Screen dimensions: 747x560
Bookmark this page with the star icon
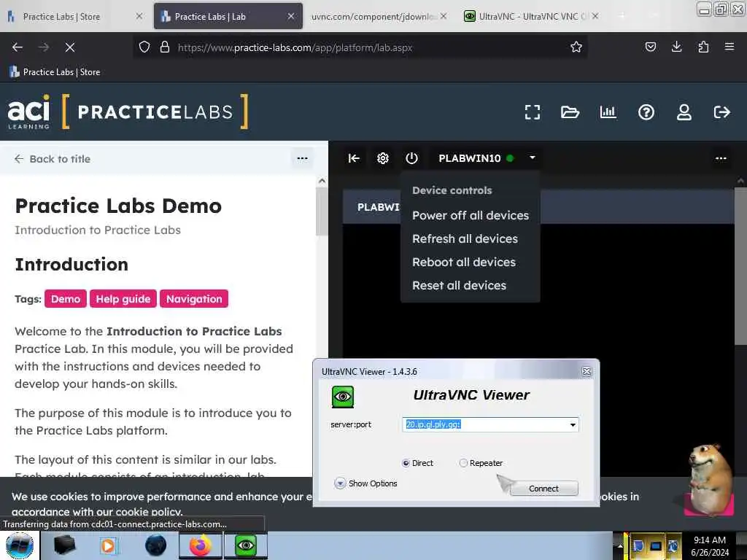pyautogui.click(x=576, y=47)
